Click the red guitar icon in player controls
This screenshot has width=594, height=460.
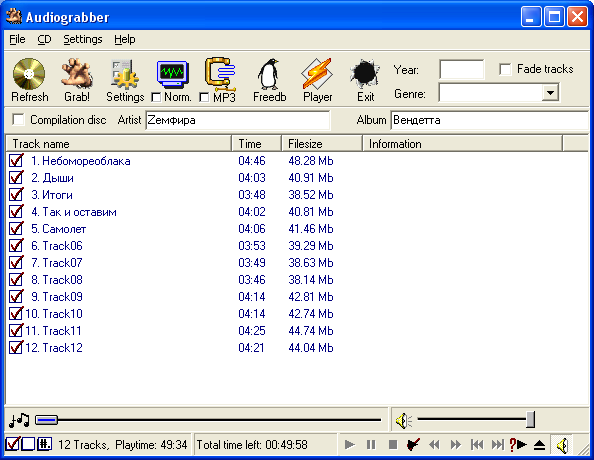[413, 444]
